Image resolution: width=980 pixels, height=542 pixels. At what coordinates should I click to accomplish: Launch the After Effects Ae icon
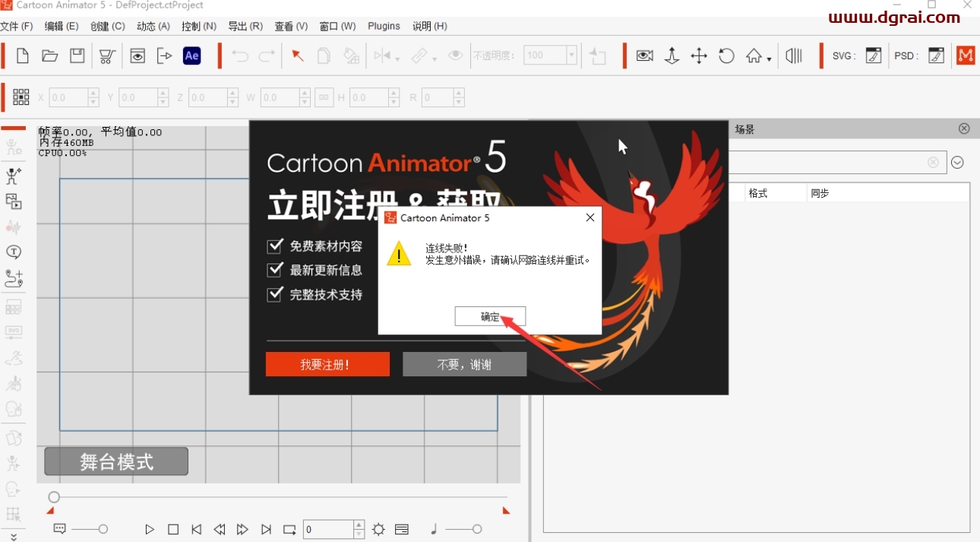coord(192,55)
